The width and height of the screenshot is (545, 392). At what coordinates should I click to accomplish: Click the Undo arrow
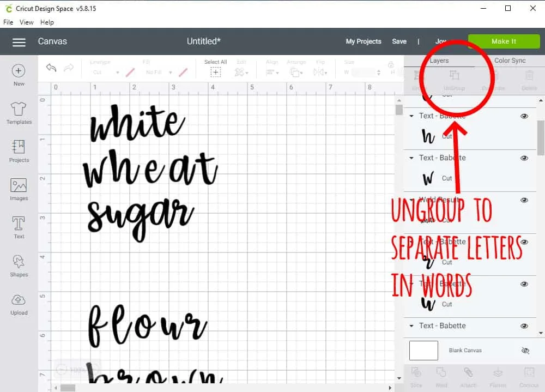[x=51, y=68]
